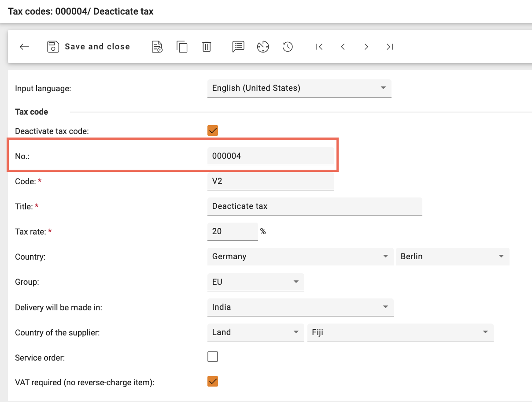
Task: Open the Input language dropdown
Action: click(x=299, y=88)
